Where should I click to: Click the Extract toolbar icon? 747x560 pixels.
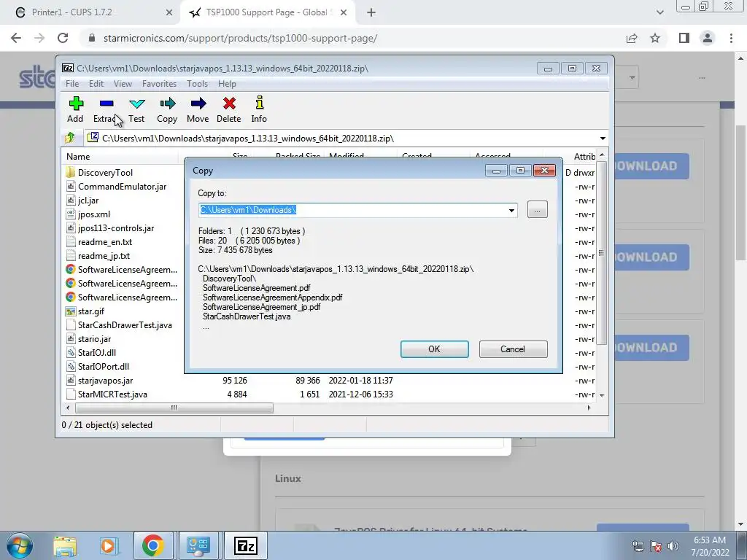107,104
